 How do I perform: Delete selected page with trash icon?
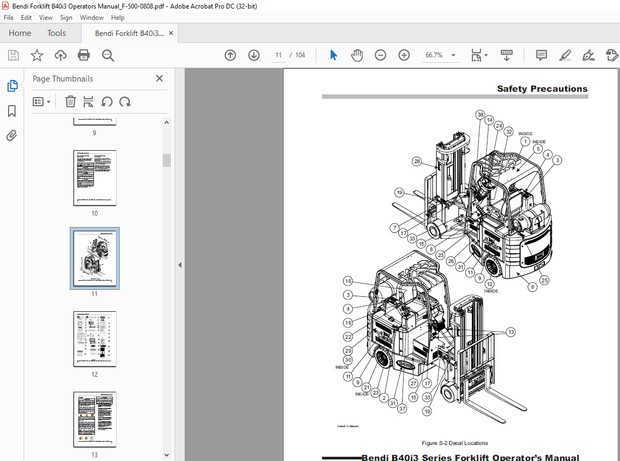pyautogui.click(x=70, y=101)
